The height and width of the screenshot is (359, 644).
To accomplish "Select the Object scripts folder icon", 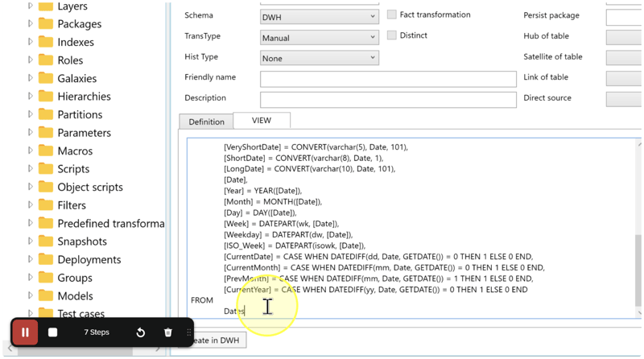I will (46, 187).
